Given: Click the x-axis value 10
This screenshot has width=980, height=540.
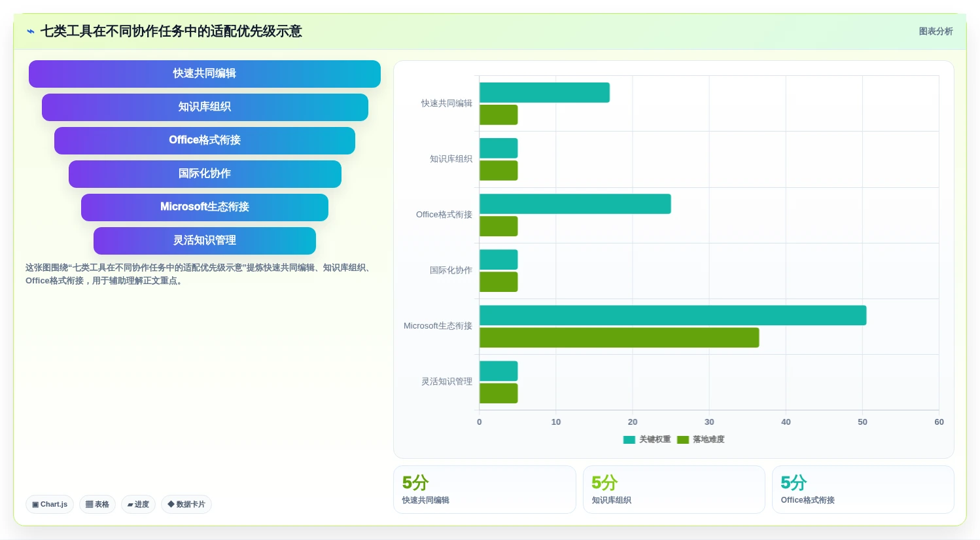Looking at the screenshot, I should click(x=556, y=422).
